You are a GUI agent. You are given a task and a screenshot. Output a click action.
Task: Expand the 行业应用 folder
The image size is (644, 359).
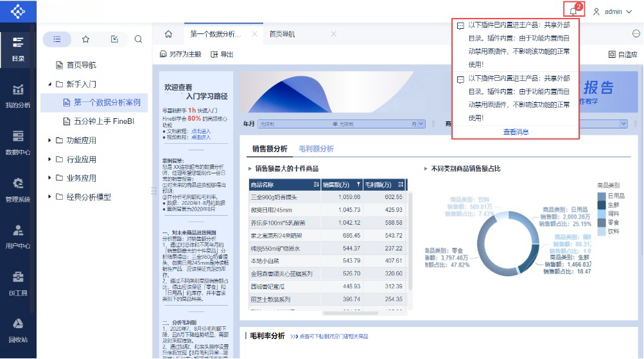tap(49, 159)
